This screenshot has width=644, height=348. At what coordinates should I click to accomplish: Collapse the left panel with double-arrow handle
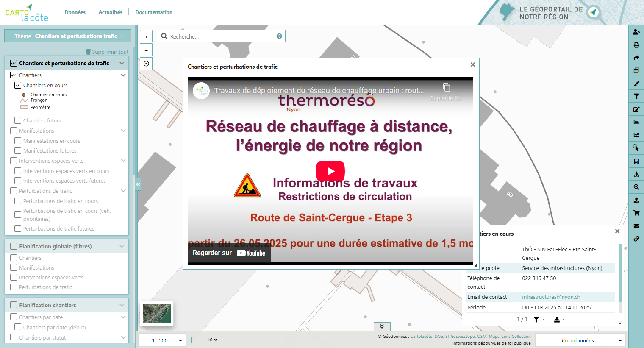pyautogui.click(x=138, y=184)
